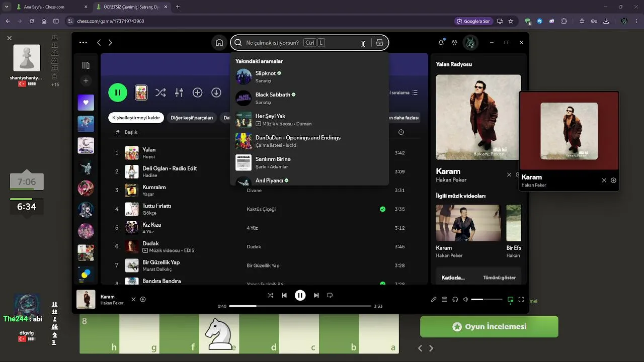Toggle playlist shuffle beside the green pause button
The image size is (644, 362).
tap(160, 93)
